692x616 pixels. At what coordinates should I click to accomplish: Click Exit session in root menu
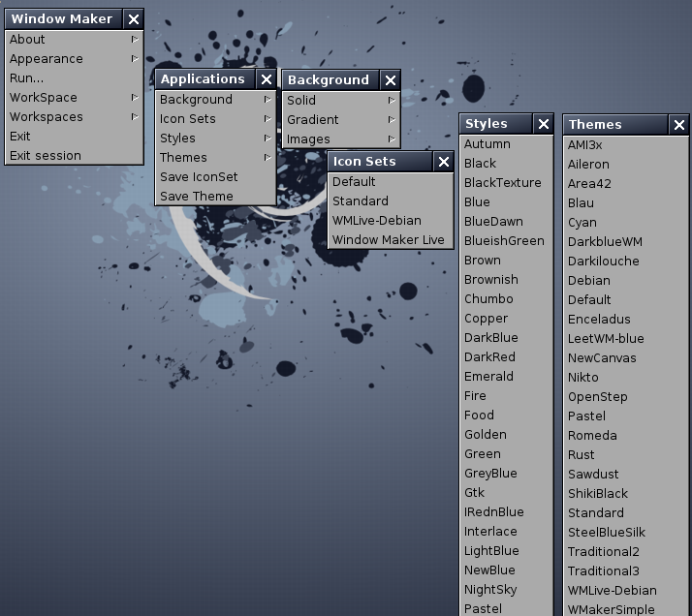[x=46, y=156]
